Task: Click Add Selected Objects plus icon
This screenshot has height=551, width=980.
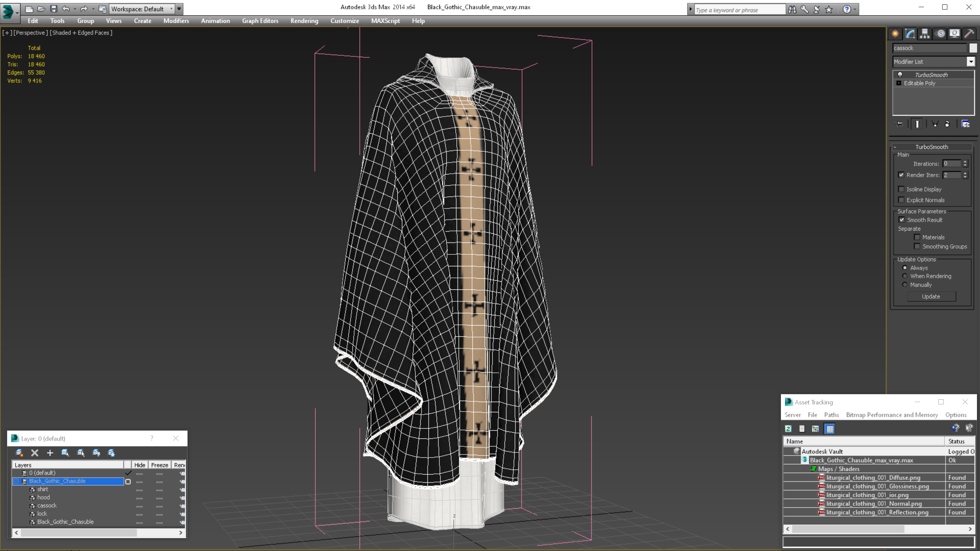Action: (x=50, y=452)
